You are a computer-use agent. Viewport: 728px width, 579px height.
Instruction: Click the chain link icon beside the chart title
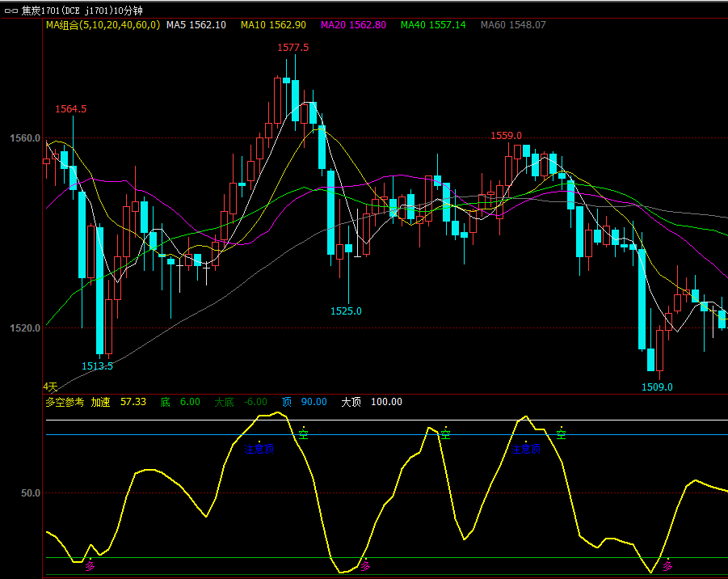point(11,11)
